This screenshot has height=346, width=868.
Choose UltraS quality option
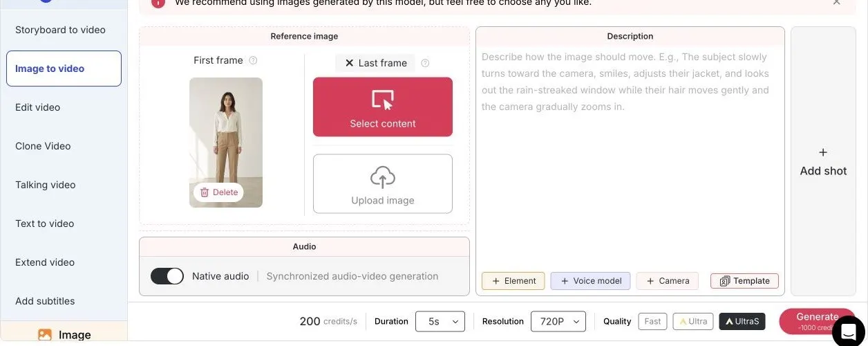click(742, 321)
